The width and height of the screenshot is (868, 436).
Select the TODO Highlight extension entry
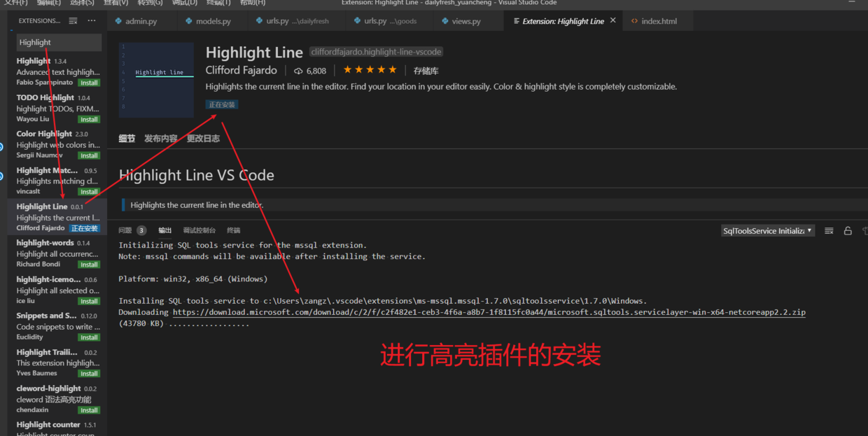(x=59, y=108)
